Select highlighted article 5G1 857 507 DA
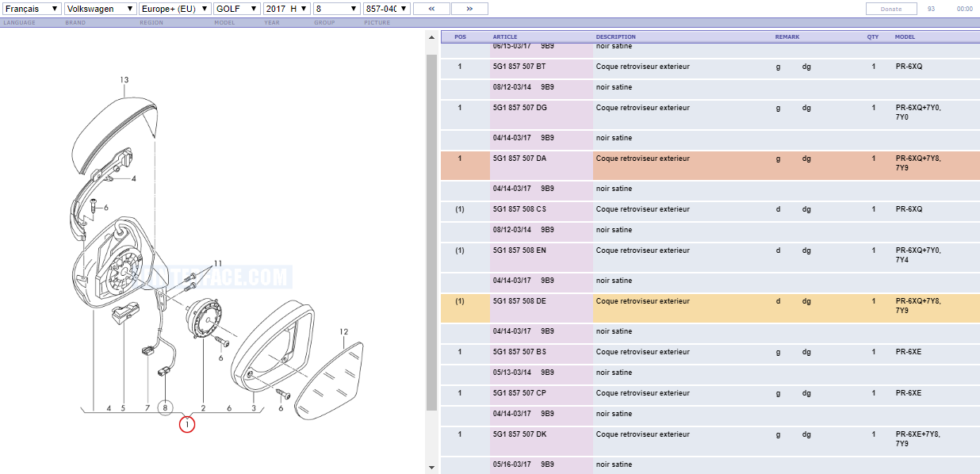 (520, 159)
